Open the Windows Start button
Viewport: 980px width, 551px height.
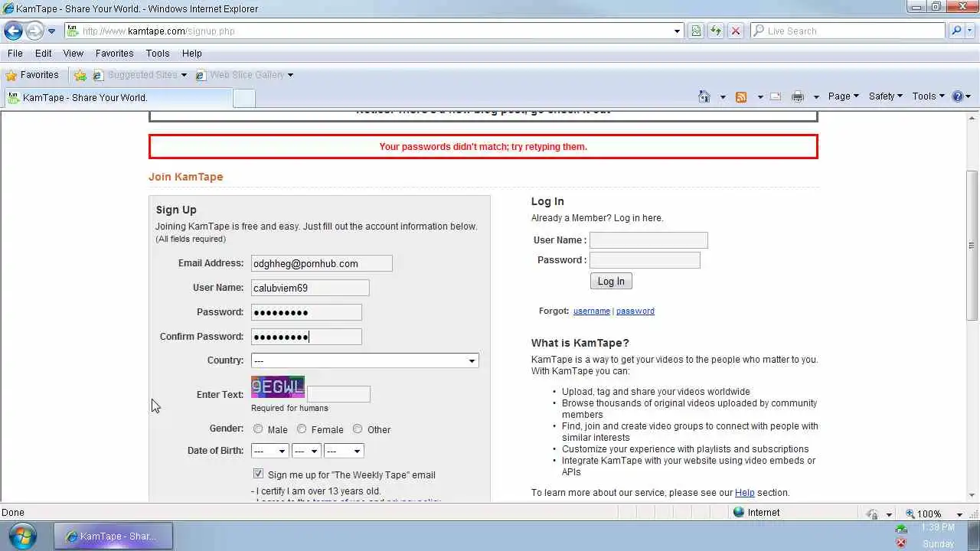[x=21, y=535]
